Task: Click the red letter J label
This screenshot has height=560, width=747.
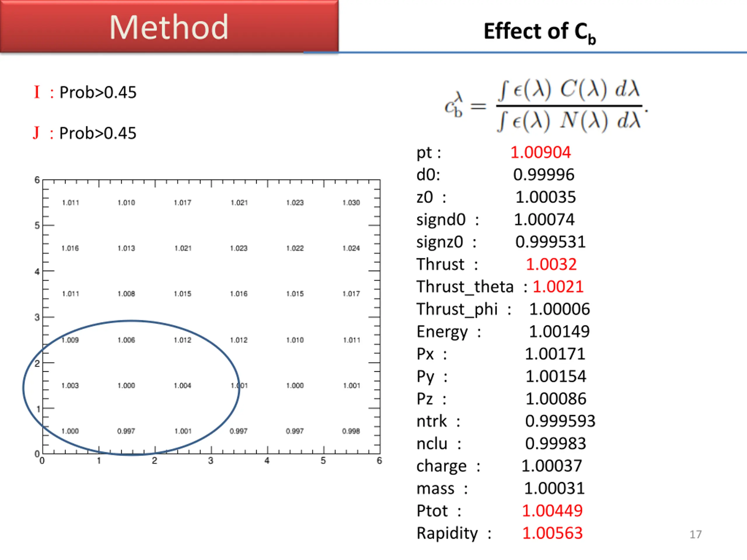Action: [x=36, y=133]
